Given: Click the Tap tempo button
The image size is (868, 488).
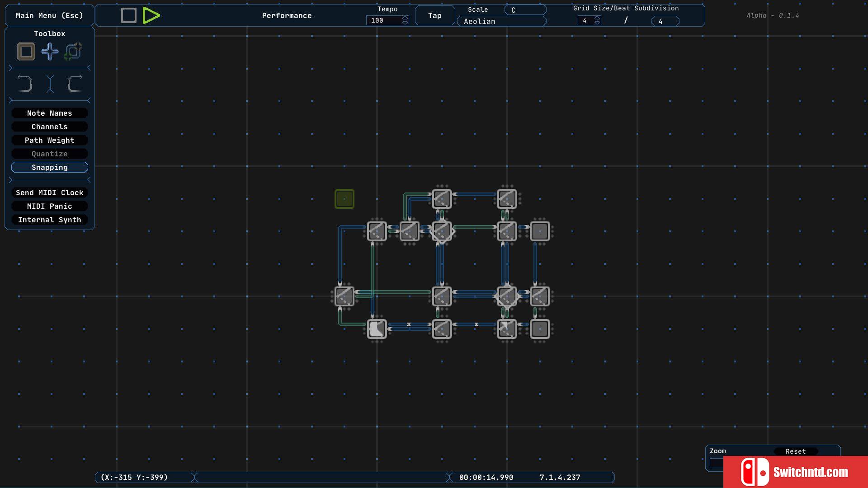Looking at the screenshot, I should tap(434, 15).
